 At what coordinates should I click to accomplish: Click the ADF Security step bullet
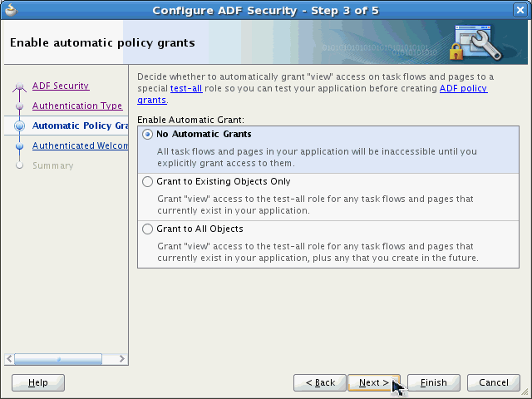coord(20,86)
